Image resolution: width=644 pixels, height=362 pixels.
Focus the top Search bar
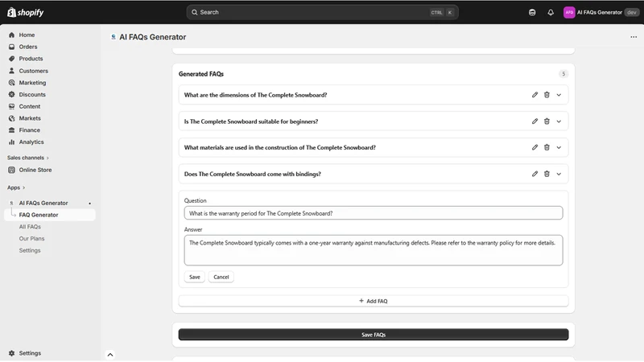pyautogui.click(x=323, y=12)
